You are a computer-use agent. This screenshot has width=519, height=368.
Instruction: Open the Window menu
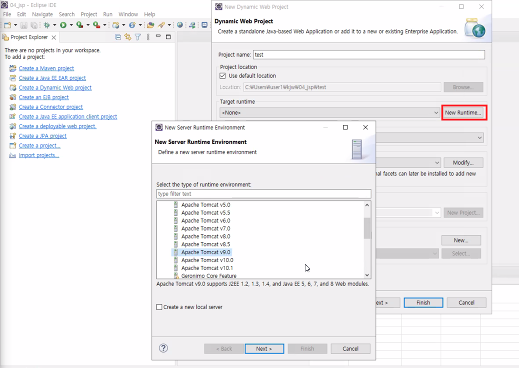click(x=128, y=14)
